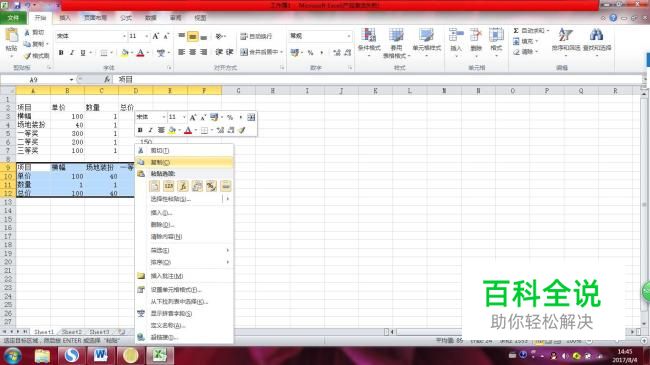Select Cut (剪切) in the context menu
Viewport: 650px width, 365px height.
[184, 151]
